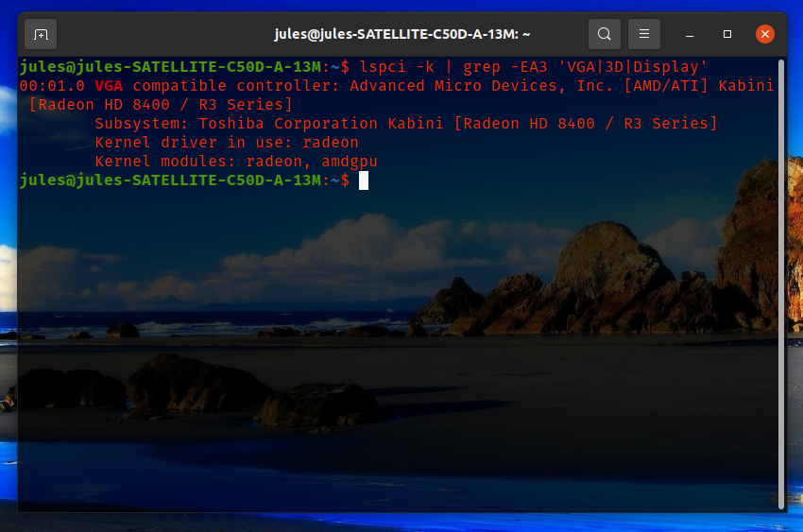Open the terminal search tool
Image resolution: width=803 pixels, height=532 pixels.
click(605, 34)
